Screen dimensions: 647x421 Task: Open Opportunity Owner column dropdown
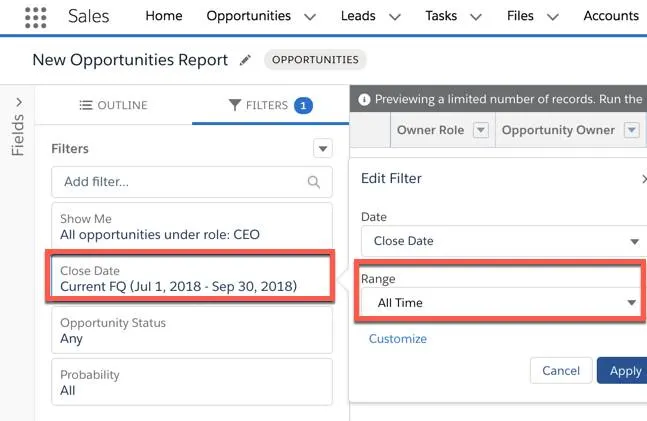click(x=631, y=130)
